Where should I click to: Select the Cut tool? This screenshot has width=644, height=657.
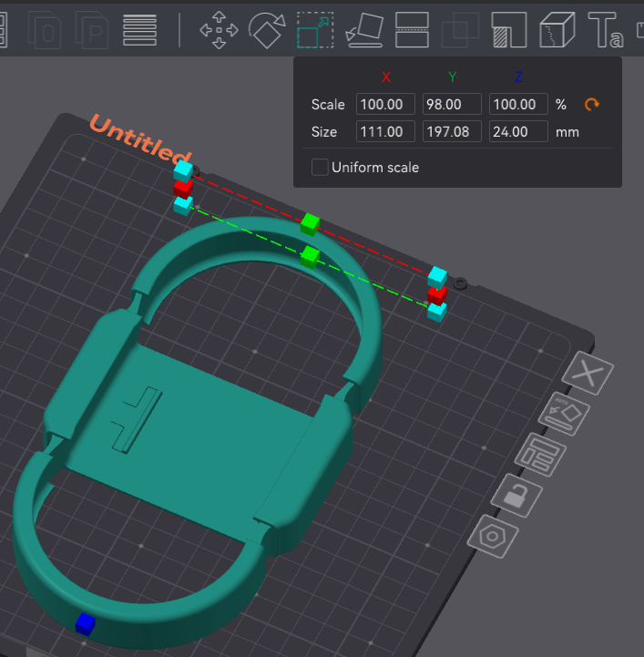pos(412,30)
